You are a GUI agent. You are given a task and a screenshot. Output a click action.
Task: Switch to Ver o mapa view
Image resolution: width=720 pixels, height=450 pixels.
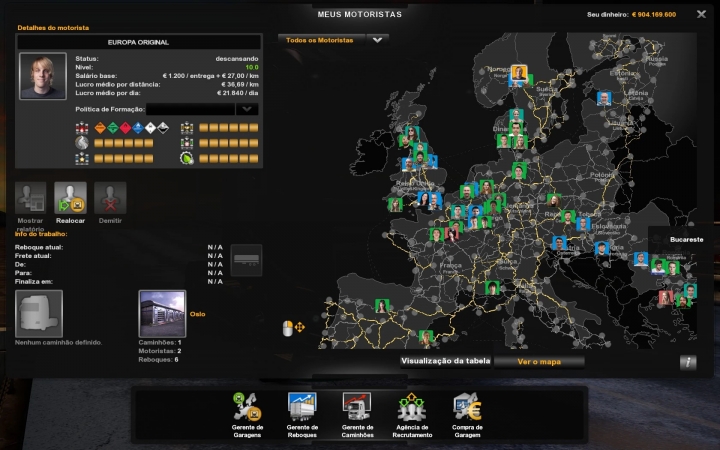pos(539,362)
